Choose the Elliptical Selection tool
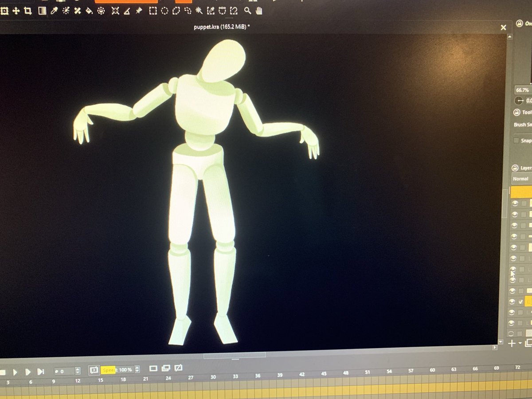 tap(165, 11)
